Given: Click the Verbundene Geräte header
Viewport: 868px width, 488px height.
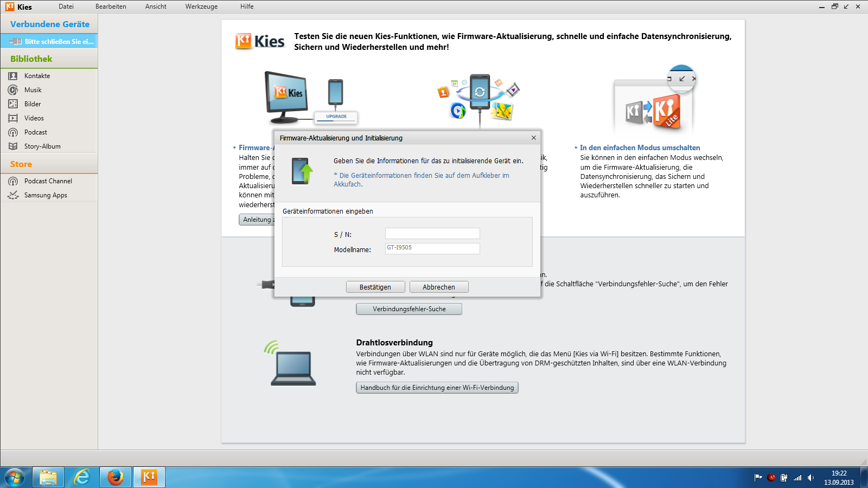Looking at the screenshot, I should (x=50, y=24).
